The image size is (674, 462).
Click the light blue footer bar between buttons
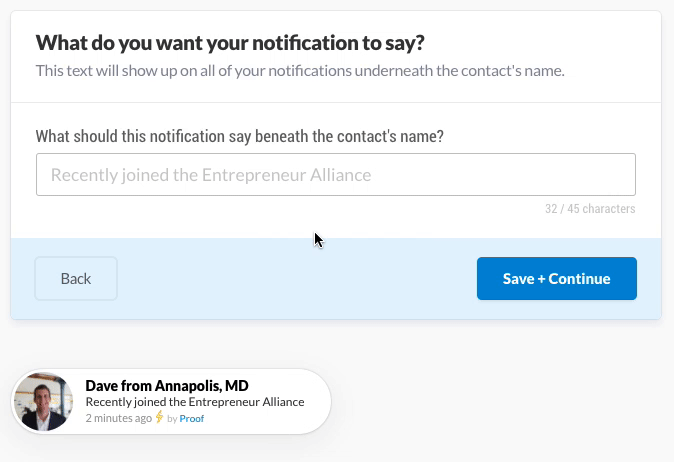coord(297,278)
